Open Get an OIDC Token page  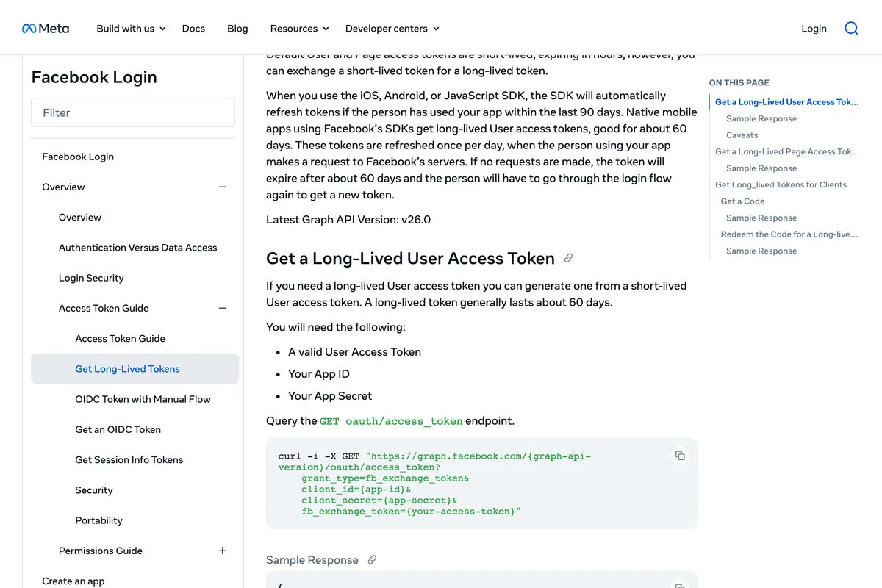(118, 429)
